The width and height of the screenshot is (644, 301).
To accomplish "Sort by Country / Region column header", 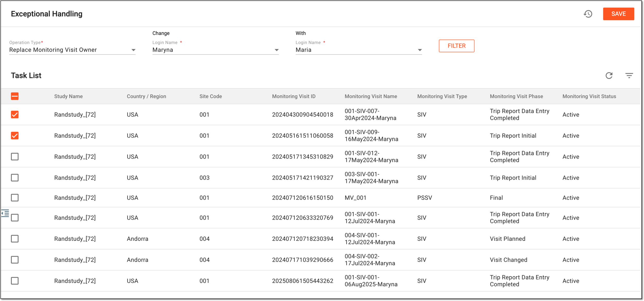I will pyautogui.click(x=146, y=96).
